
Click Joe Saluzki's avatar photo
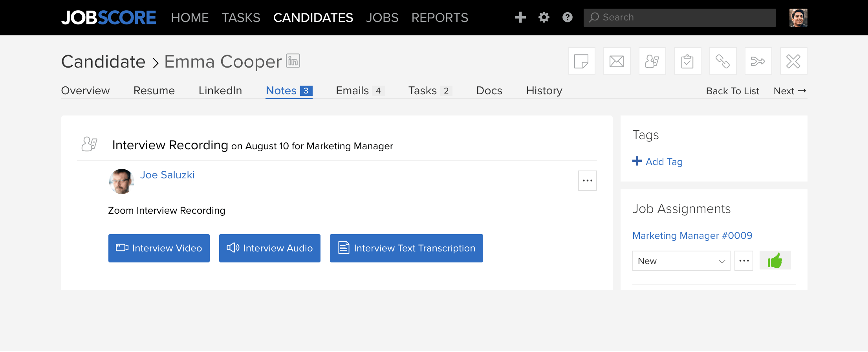click(122, 181)
